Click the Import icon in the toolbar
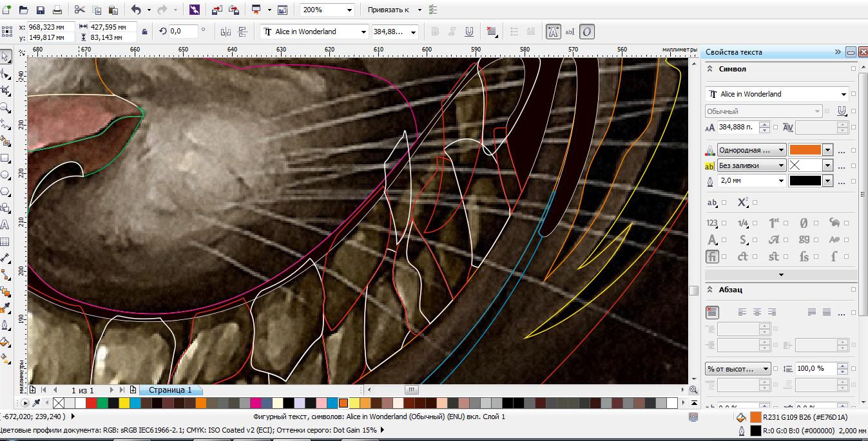 217,10
